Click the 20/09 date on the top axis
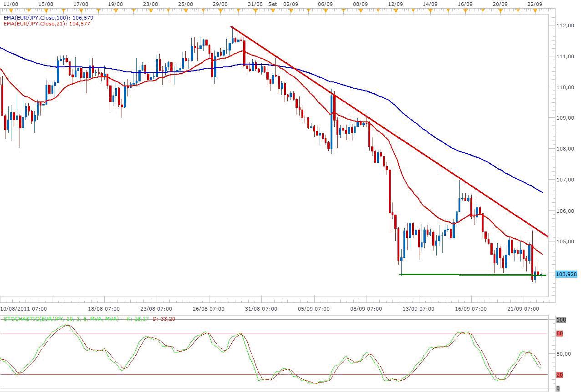Image resolution: width=581 pixels, height=392 pixels. coord(500,3)
